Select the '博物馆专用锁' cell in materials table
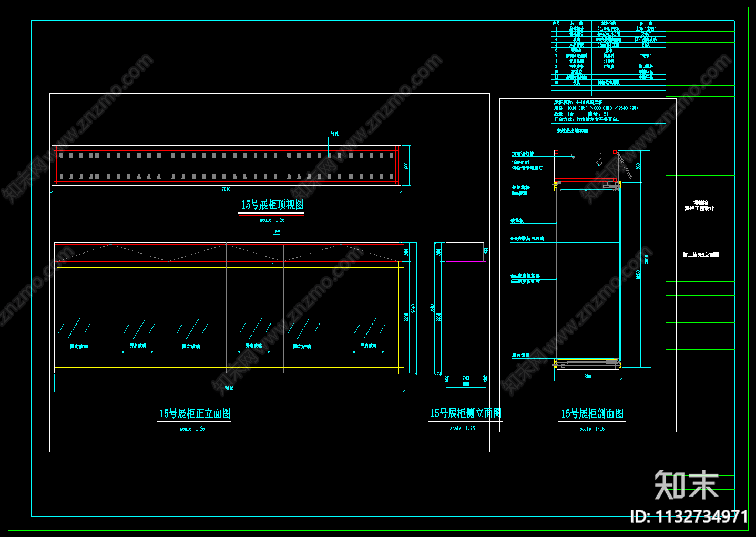Screen dimensions: 756x537 point(609,83)
